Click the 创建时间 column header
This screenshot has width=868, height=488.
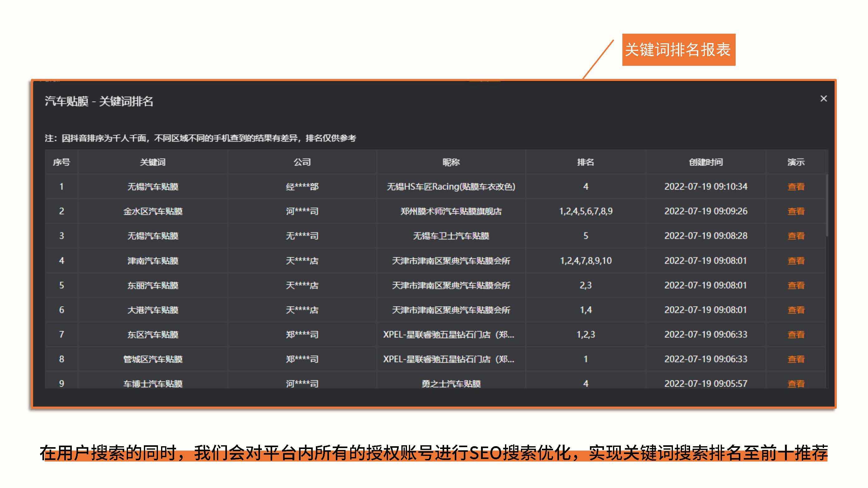706,162
